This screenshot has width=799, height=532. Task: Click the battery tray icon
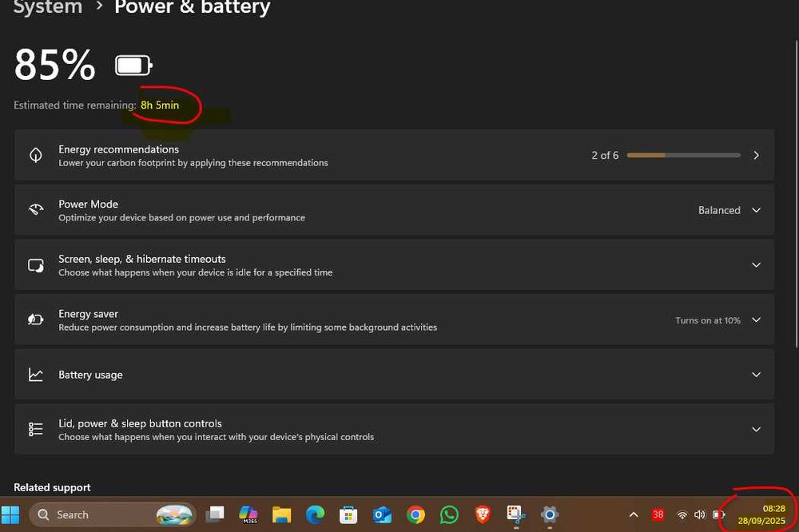click(x=718, y=514)
